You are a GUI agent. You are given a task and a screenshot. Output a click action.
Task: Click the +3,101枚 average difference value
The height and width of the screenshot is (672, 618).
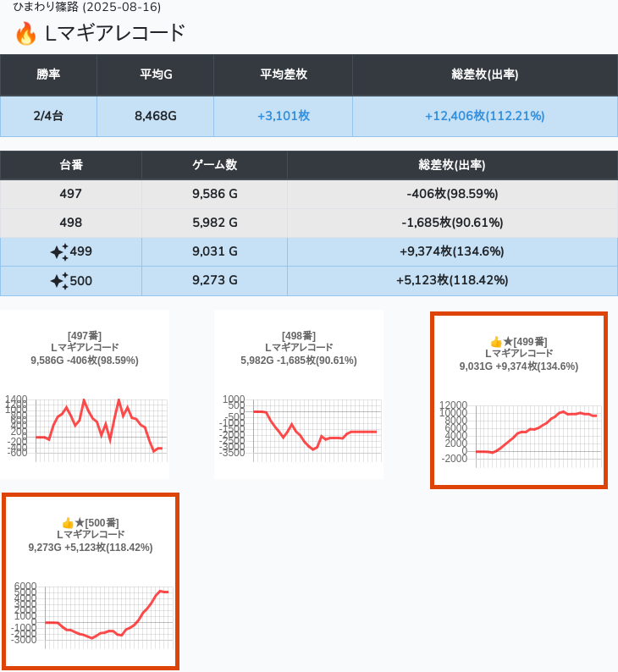pos(283,116)
